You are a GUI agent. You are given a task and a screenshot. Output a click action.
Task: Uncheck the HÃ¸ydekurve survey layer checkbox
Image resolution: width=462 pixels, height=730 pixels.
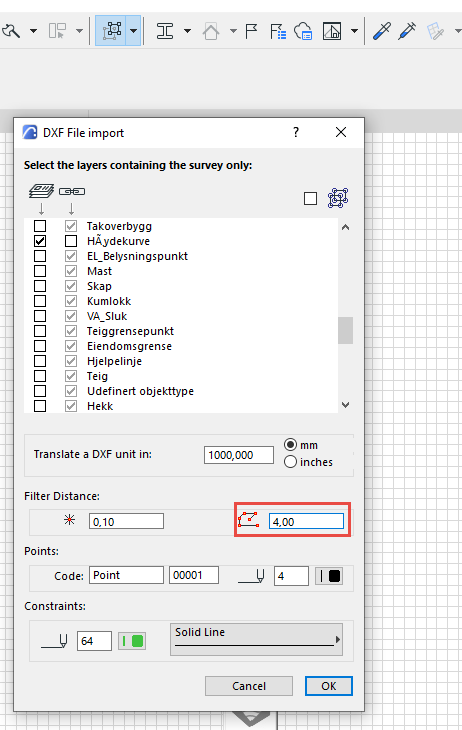pos(40,241)
